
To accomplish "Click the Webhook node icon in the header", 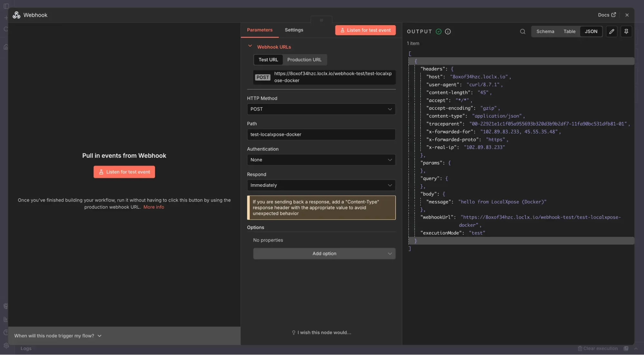I will tap(16, 15).
